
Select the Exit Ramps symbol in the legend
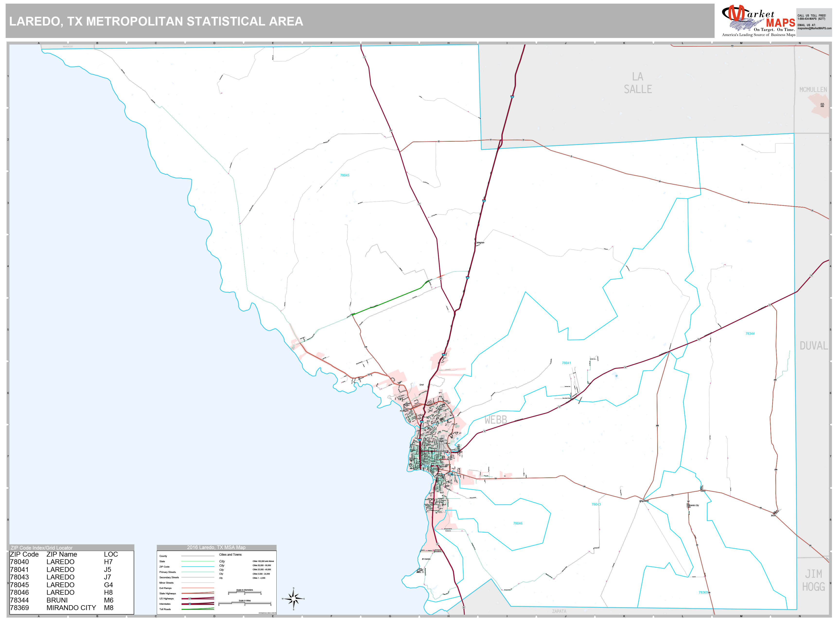(198, 588)
